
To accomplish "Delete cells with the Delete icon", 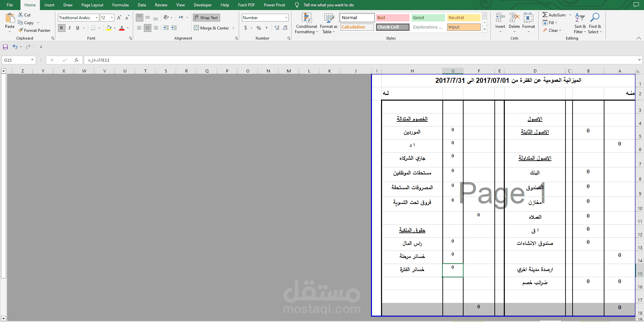I will (x=514, y=20).
